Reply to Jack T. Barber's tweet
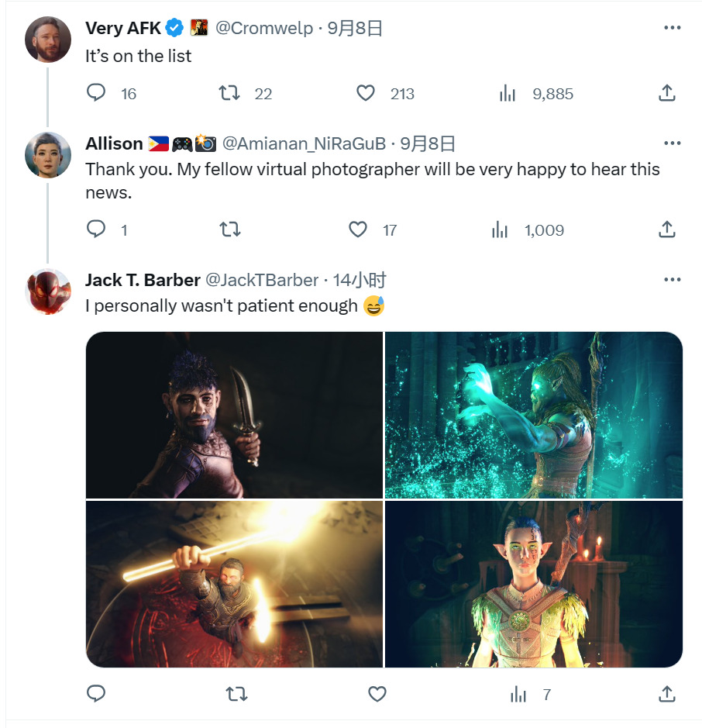Screen dimensions: 702x728 coord(96,694)
